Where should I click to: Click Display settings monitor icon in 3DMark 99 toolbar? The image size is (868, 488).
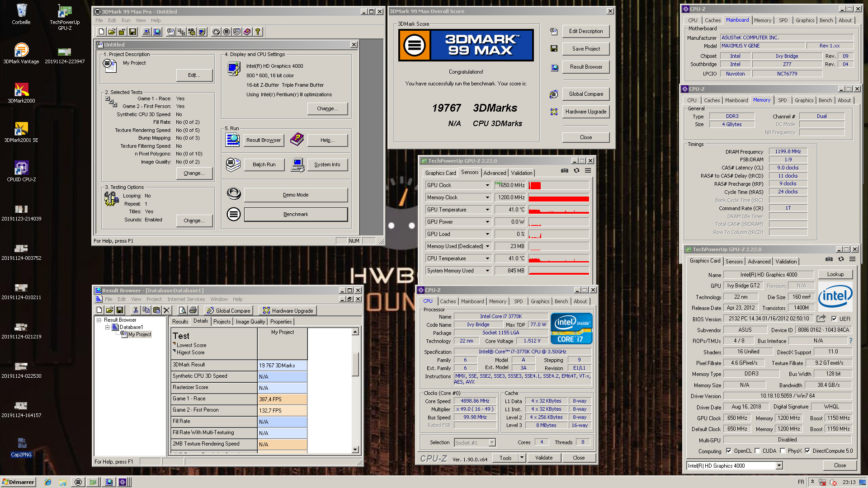click(202, 32)
